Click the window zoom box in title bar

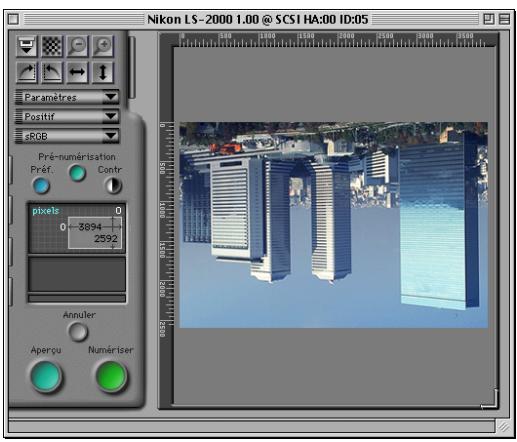489,19
